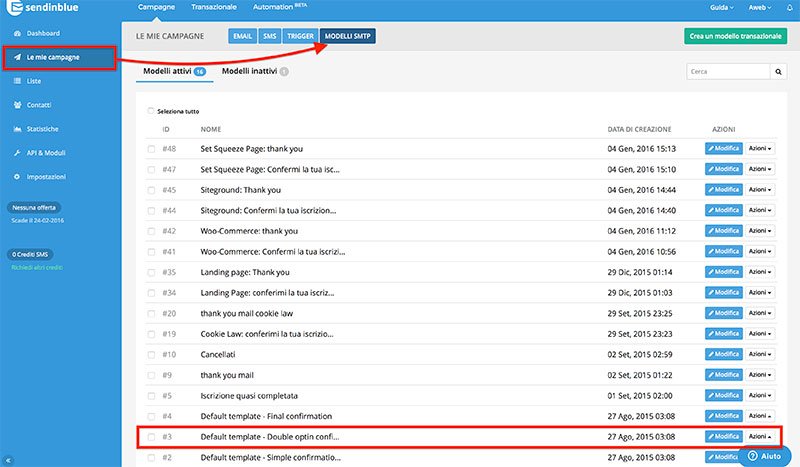
Task: Select the Modelli attivi tab
Action: [174, 71]
